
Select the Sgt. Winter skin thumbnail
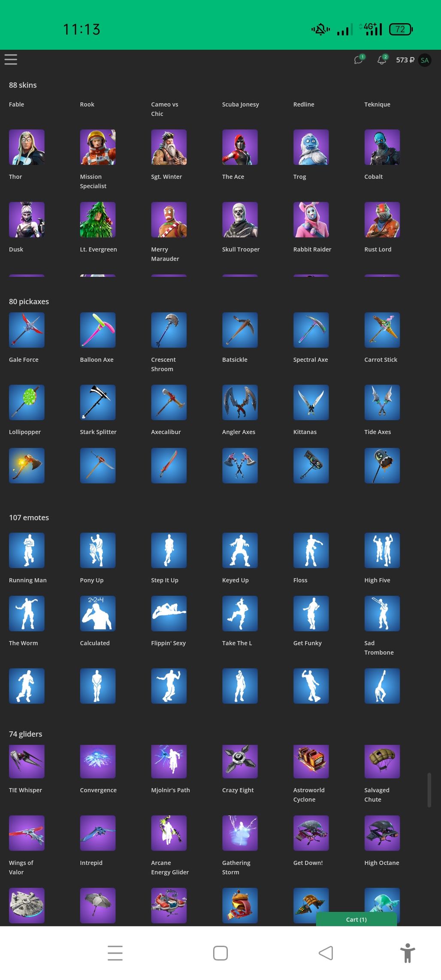(x=169, y=147)
